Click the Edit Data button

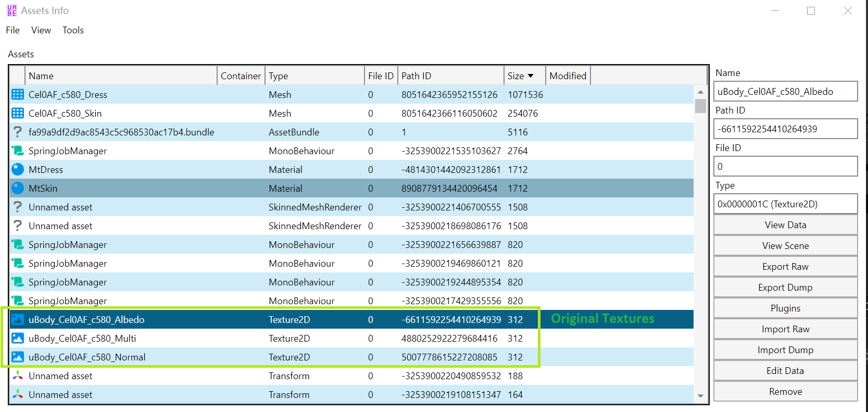[x=785, y=371]
